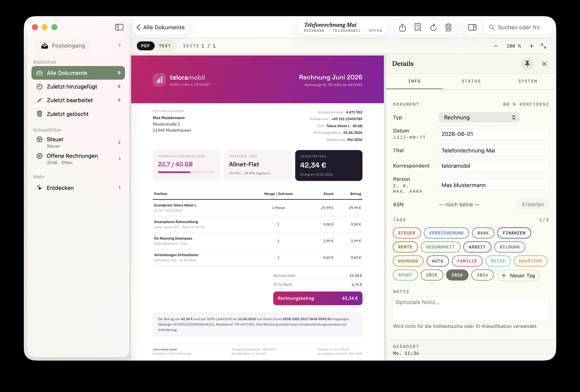Click the Korrespondent input field
The height and width of the screenshot is (392, 580).
coord(494,166)
